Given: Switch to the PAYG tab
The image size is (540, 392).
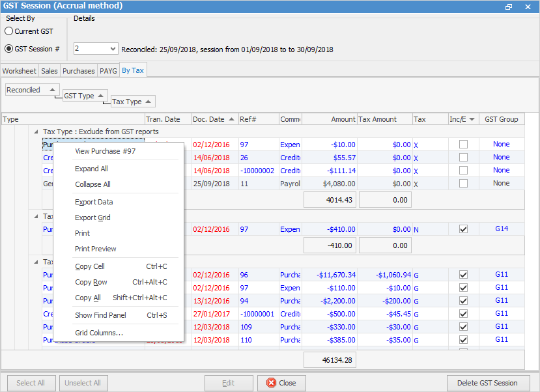Looking at the screenshot, I should (107, 70).
